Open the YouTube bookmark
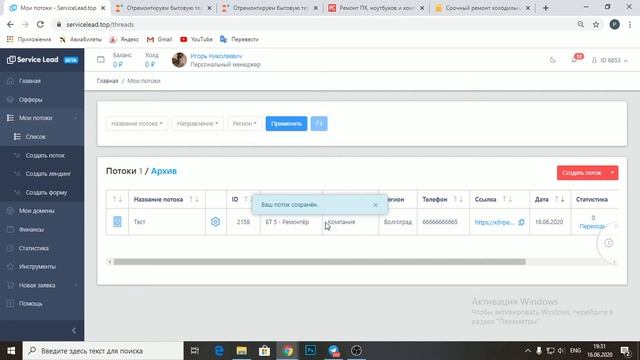The width and height of the screenshot is (640, 360). point(196,39)
